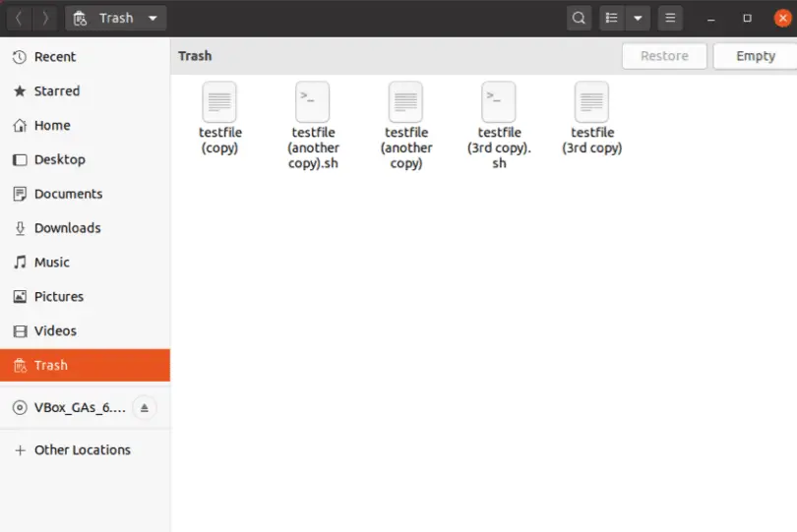Screen dimensions: 797x532
Task: Open the hamburger main menu
Action: tap(670, 19)
